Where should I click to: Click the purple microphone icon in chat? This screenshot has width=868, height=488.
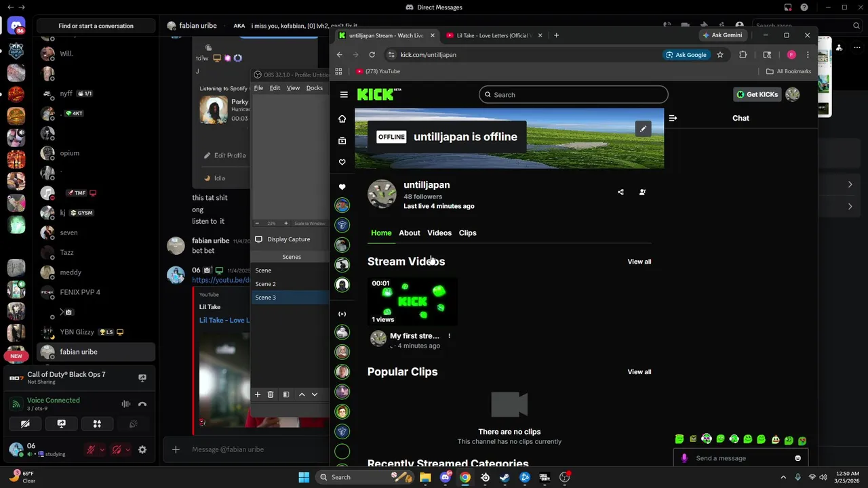point(684,458)
